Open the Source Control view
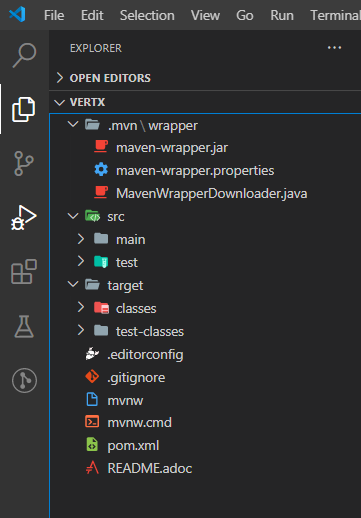This screenshot has width=361, height=518. pyautogui.click(x=24, y=163)
